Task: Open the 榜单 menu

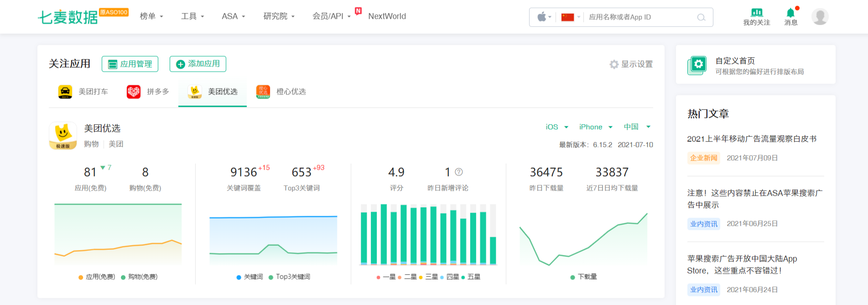Action: pyautogui.click(x=151, y=16)
